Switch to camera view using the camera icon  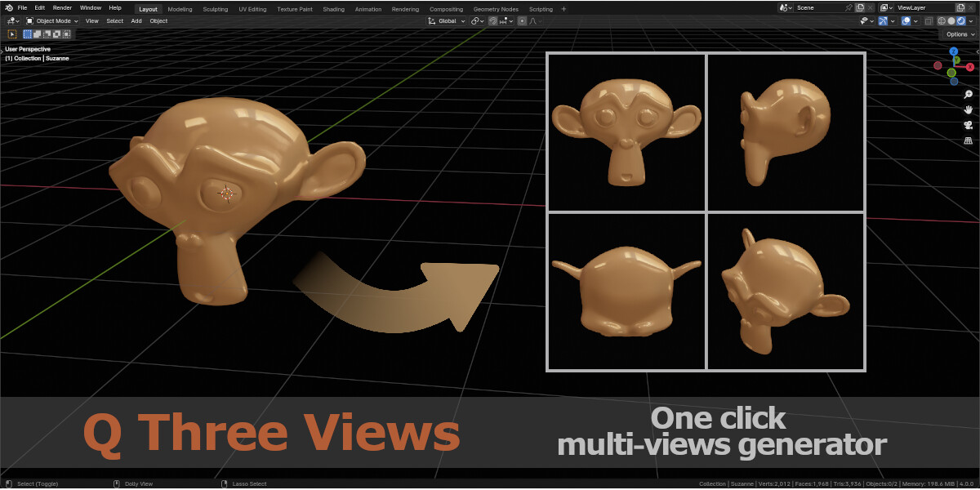[968, 126]
